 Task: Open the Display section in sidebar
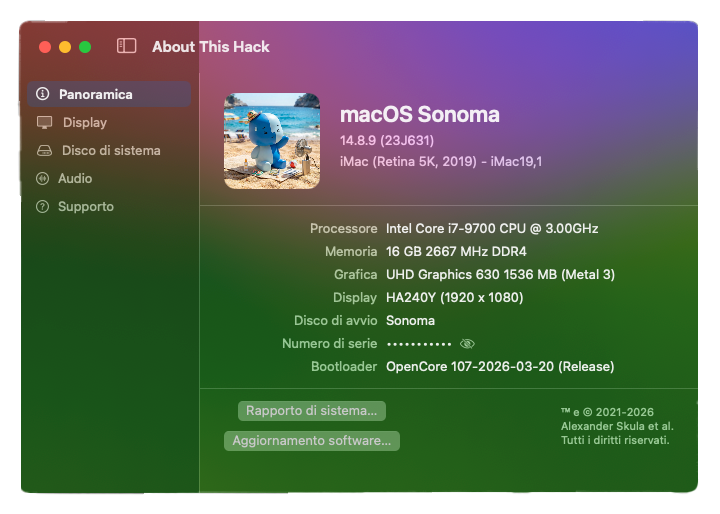(109, 122)
